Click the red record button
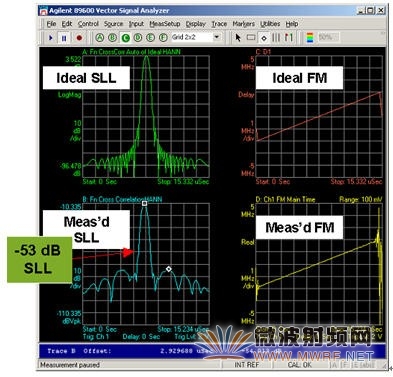This screenshot has width=393, height=377. click(79, 38)
